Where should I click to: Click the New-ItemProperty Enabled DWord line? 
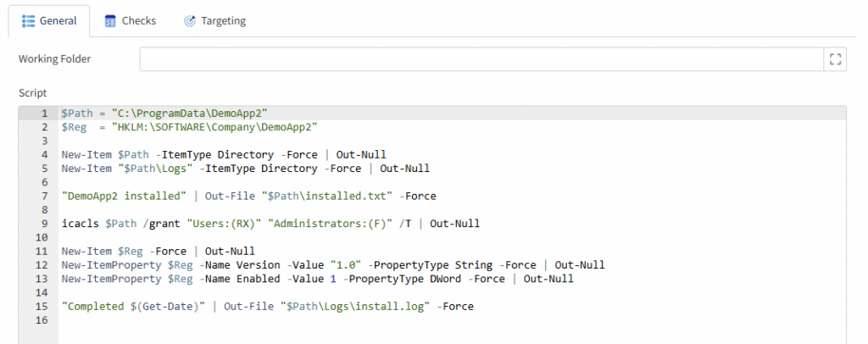click(317, 280)
